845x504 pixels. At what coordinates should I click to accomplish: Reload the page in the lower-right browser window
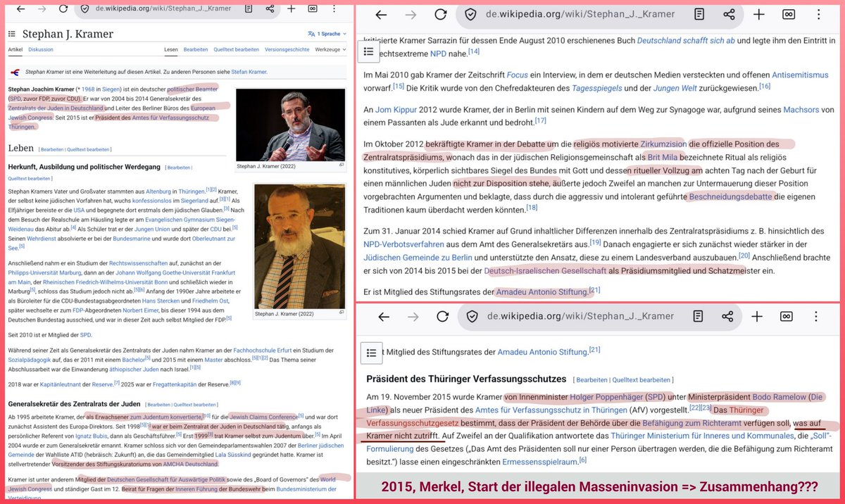[444, 317]
